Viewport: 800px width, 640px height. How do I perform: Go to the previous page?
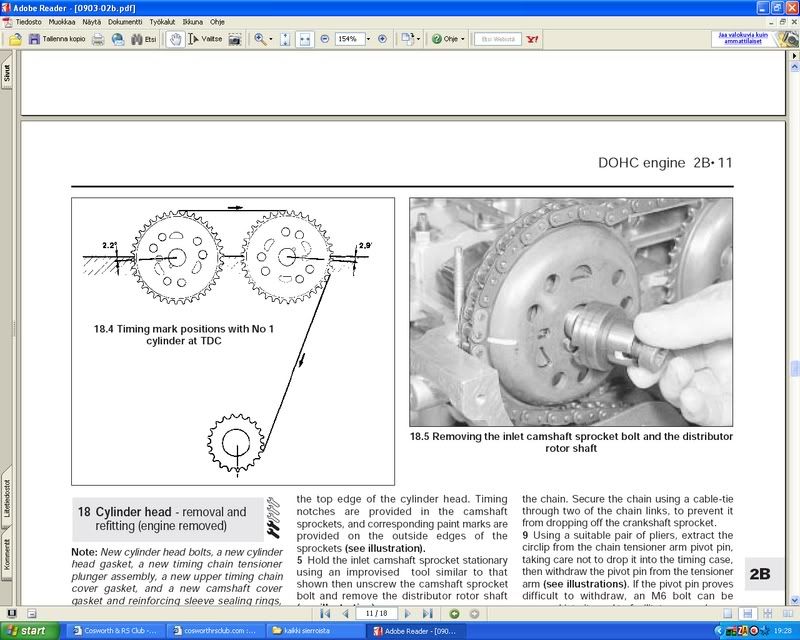click(x=345, y=613)
